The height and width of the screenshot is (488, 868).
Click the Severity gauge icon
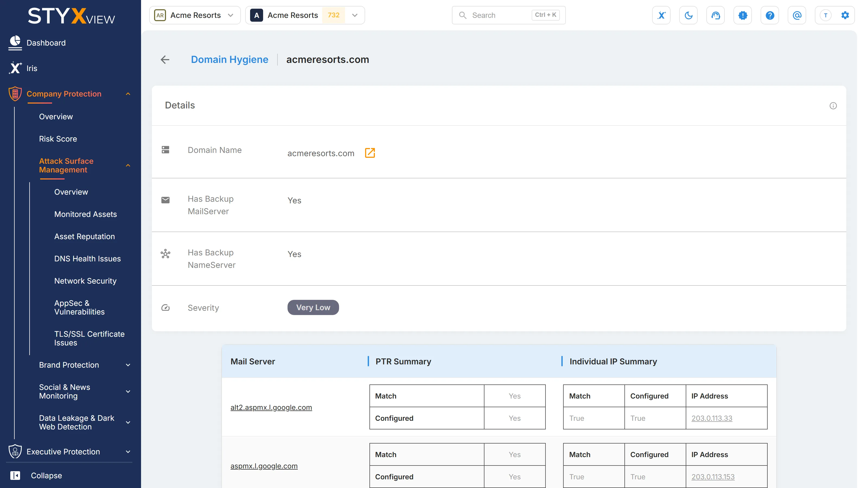pyautogui.click(x=165, y=307)
